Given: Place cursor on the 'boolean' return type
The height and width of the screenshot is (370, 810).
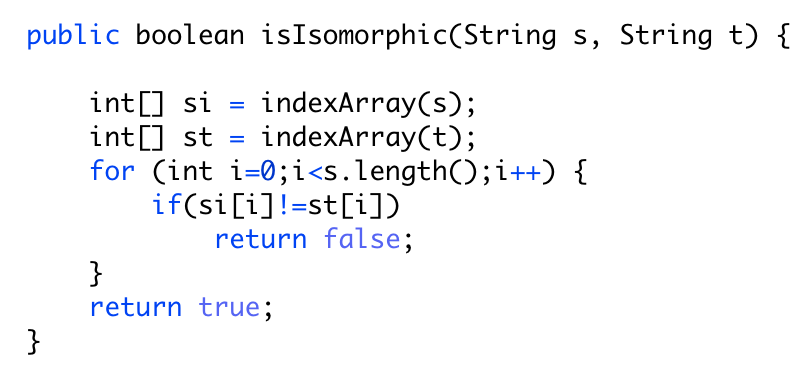Looking at the screenshot, I should coord(190,36).
